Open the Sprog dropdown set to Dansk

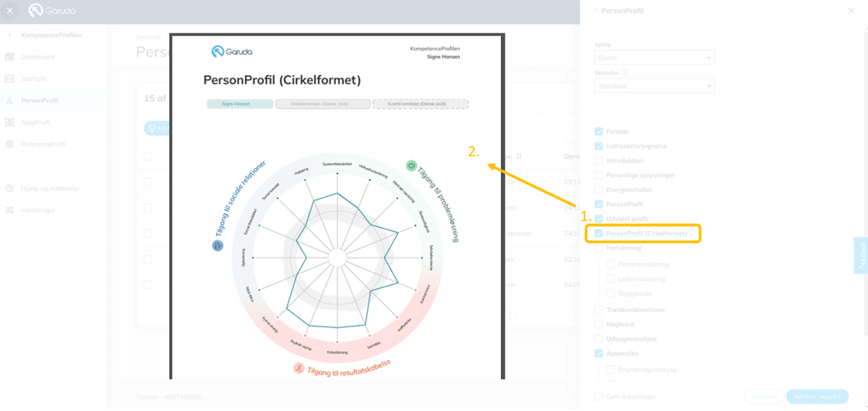click(x=653, y=57)
